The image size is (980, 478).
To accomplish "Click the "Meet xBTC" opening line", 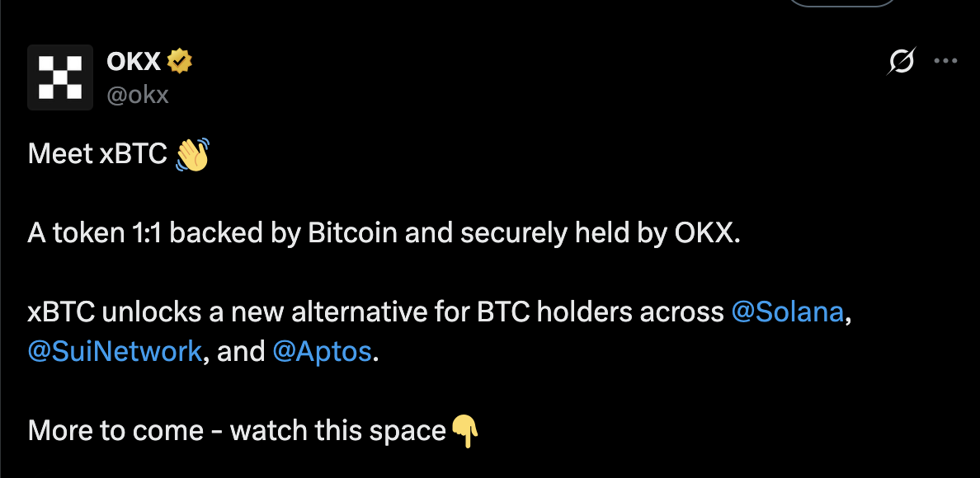I will pos(97,154).
